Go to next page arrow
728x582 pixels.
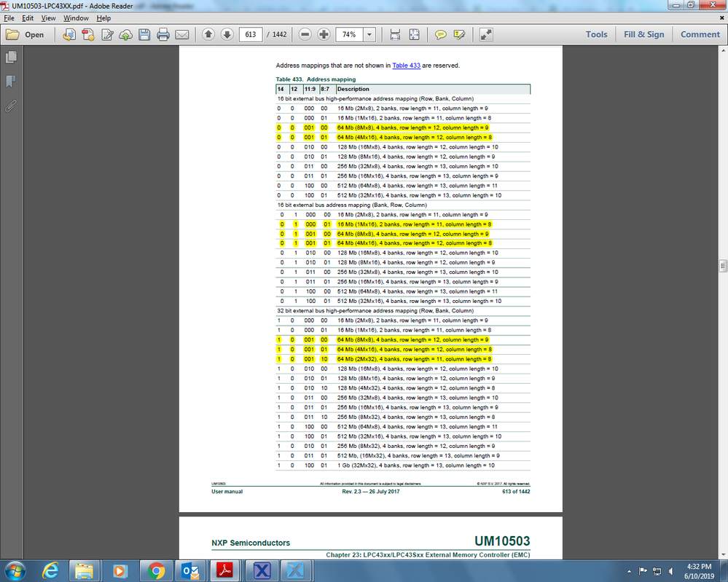[227, 34]
